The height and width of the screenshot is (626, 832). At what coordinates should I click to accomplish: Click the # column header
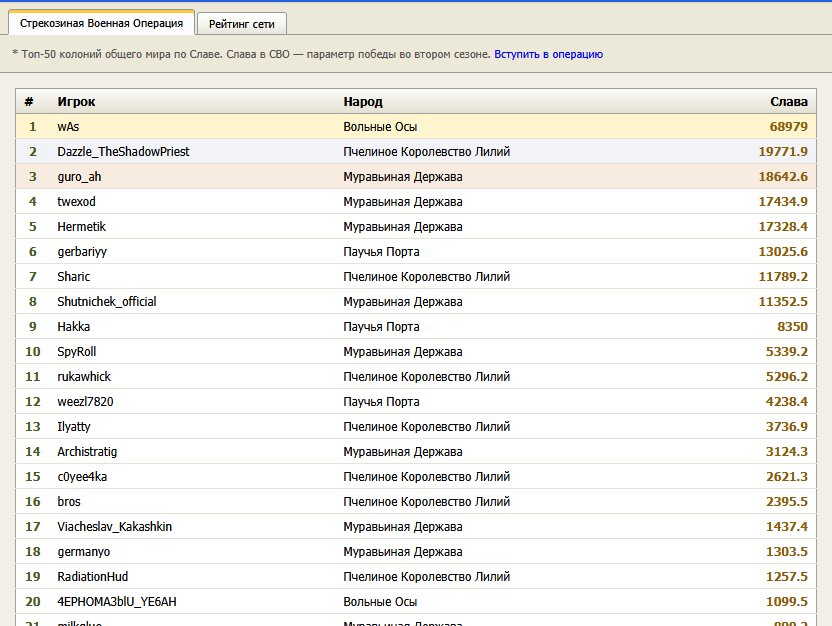click(29, 101)
